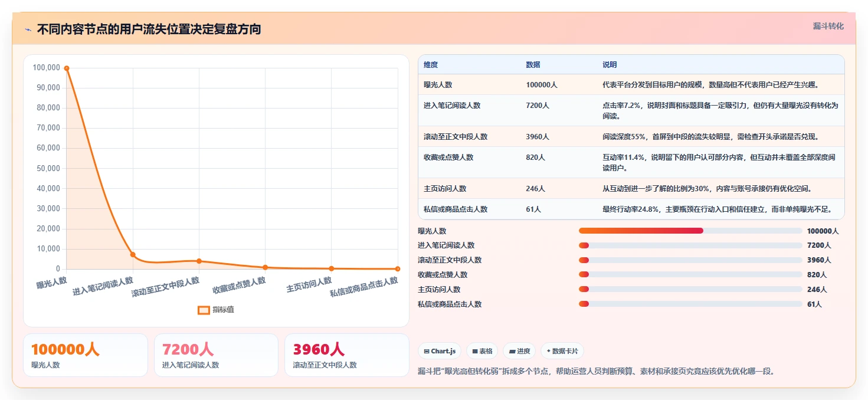Viewport: 868px width, 400px height.
Task: Click the 曝光人数 progress bar
Action: pos(690,231)
